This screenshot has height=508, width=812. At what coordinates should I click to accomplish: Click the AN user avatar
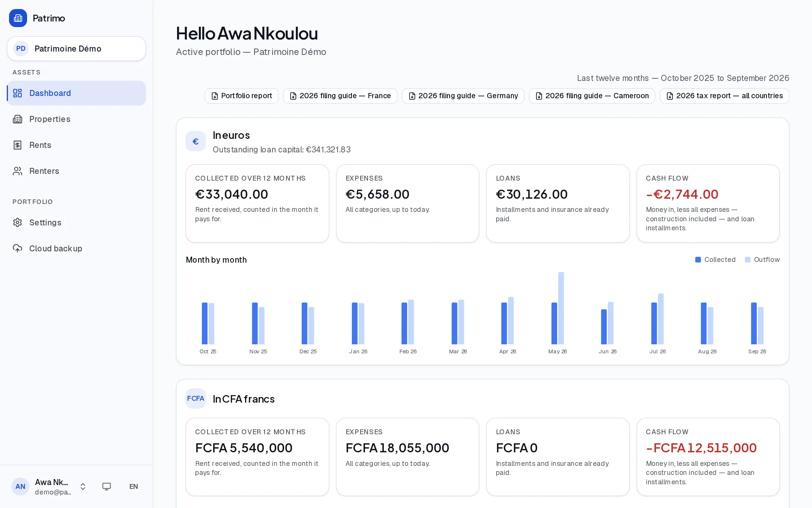20,487
